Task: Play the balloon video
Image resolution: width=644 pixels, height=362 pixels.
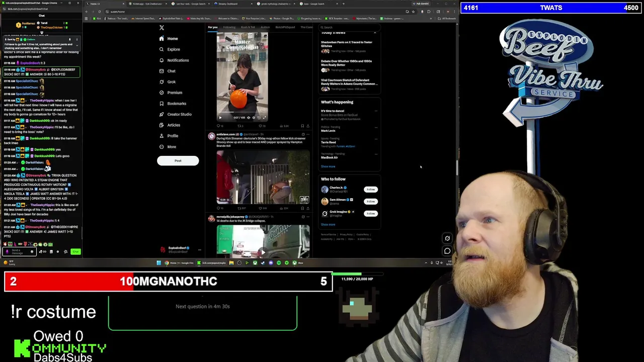Action: pos(220,118)
